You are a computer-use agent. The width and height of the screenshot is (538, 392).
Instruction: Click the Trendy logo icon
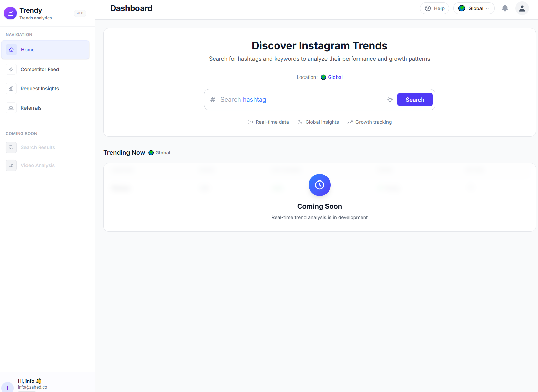pyautogui.click(x=10, y=13)
